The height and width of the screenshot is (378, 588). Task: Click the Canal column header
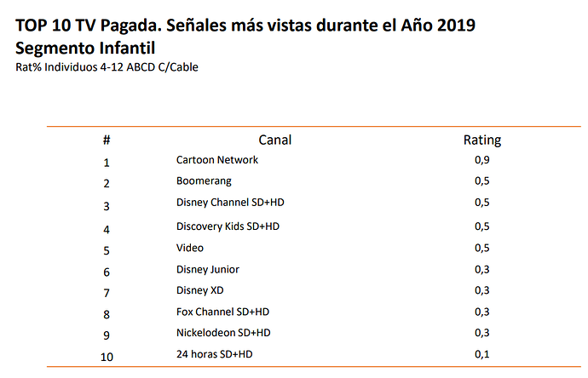pyautogui.click(x=275, y=140)
